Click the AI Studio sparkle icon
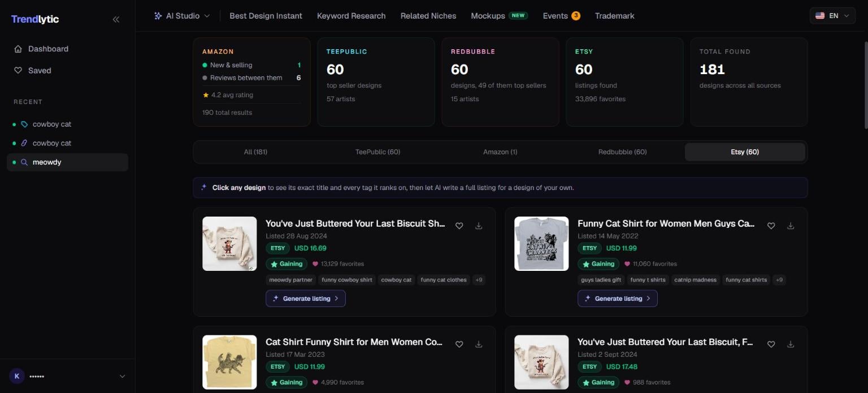This screenshot has width=868, height=393. pyautogui.click(x=158, y=16)
